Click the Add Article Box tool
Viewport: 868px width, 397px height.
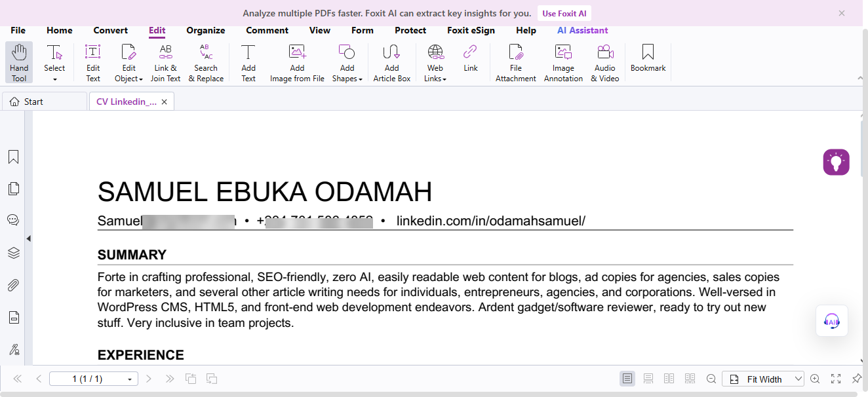point(391,63)
